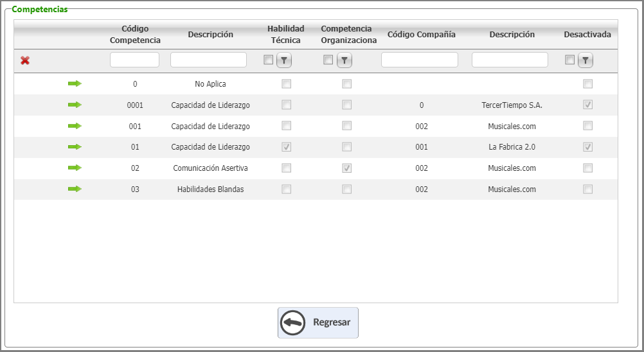
Task: Click the La Fabrica 2.0 cell
Action: 512,147
